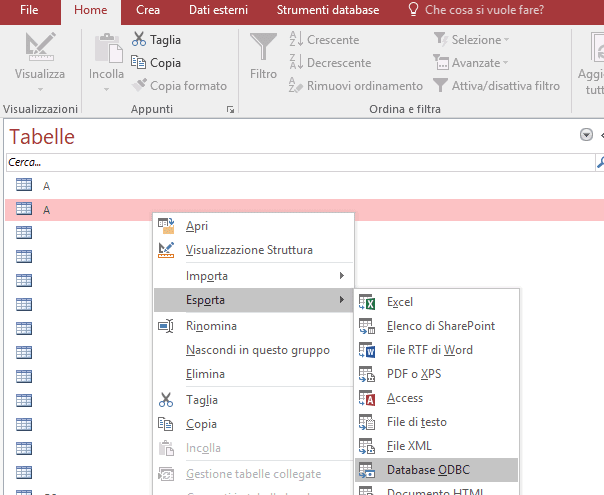Open the File tab
Image resolution: width=604 pixels, height=495 pixels.
29,10
